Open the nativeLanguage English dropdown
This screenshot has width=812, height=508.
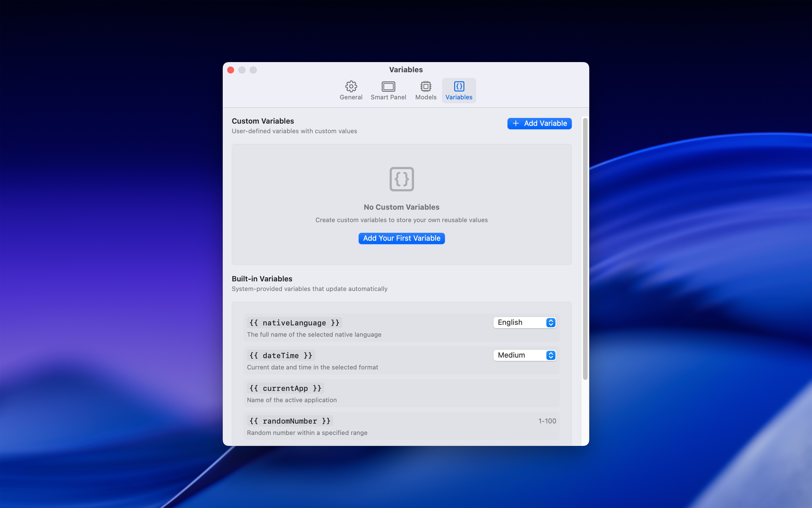click(x=525, y=323)
